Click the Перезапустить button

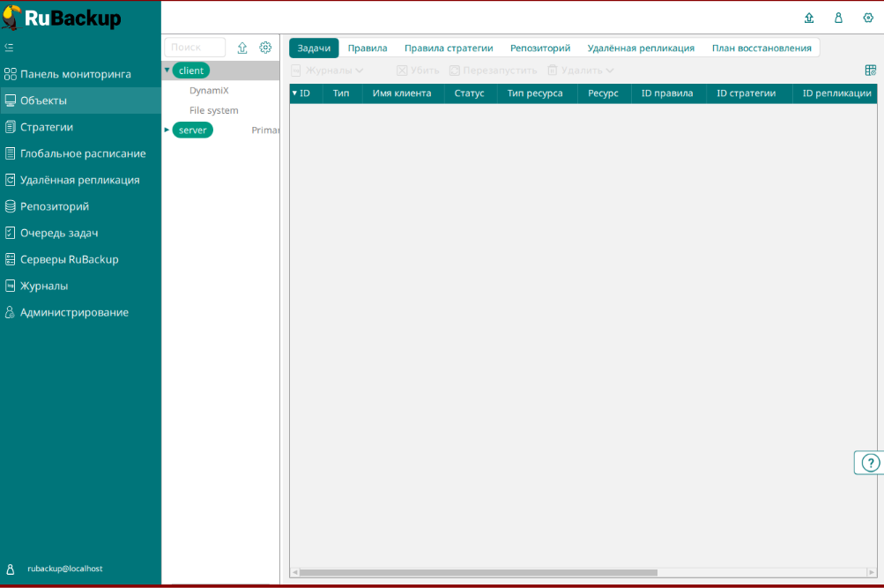[x=493, y=71]
